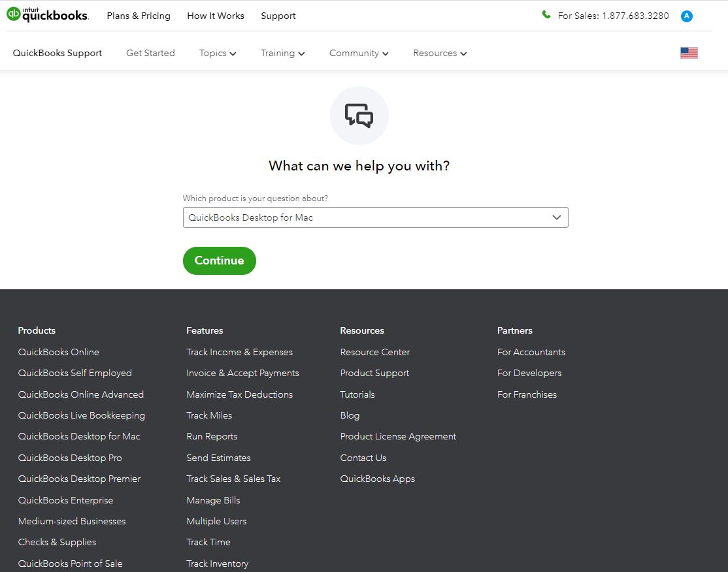Image resolution: width=728 pixels, height=572 pixels.
Task: Click the sales phone number
Action: pos(635,16)
